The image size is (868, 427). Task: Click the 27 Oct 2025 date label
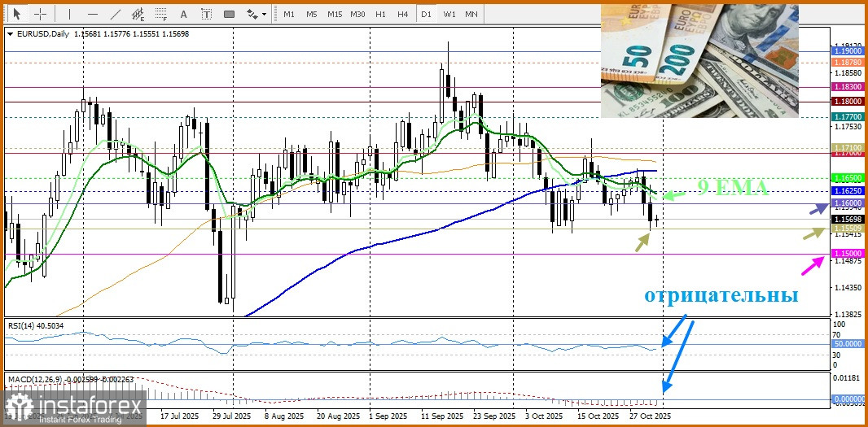(x=651, y=416)
